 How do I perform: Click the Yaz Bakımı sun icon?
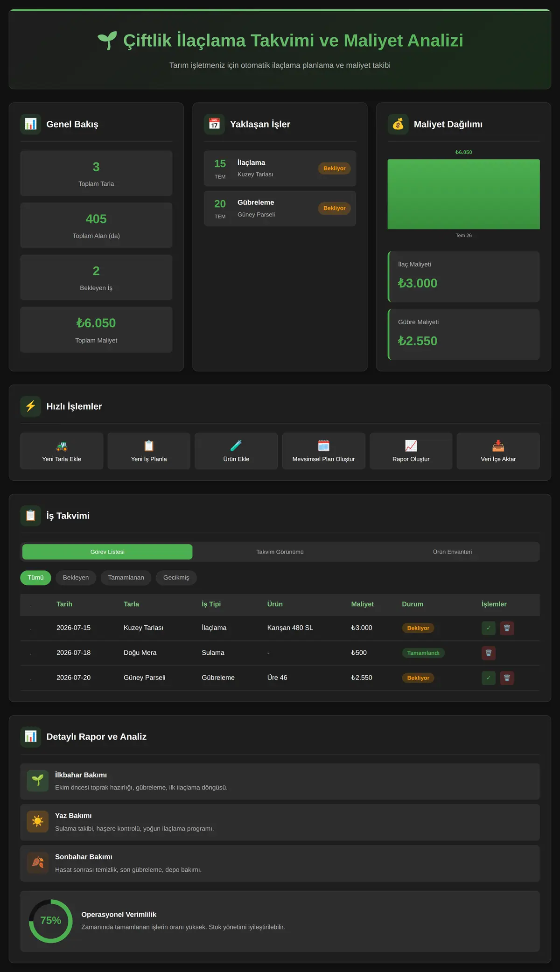point(38,821)
